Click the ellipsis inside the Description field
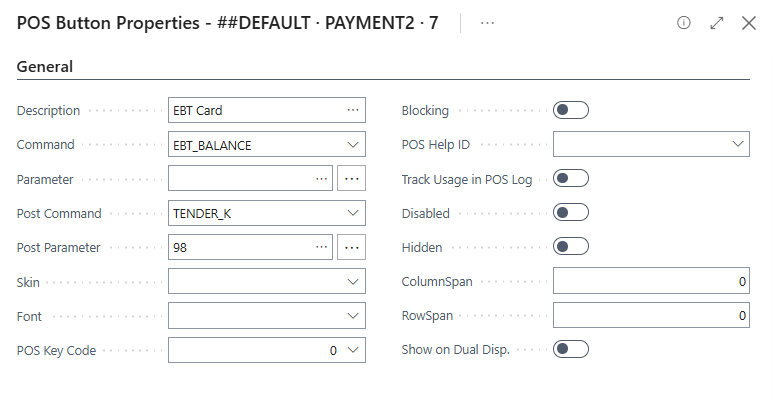773x403 pixels. [x=352, y=111]
